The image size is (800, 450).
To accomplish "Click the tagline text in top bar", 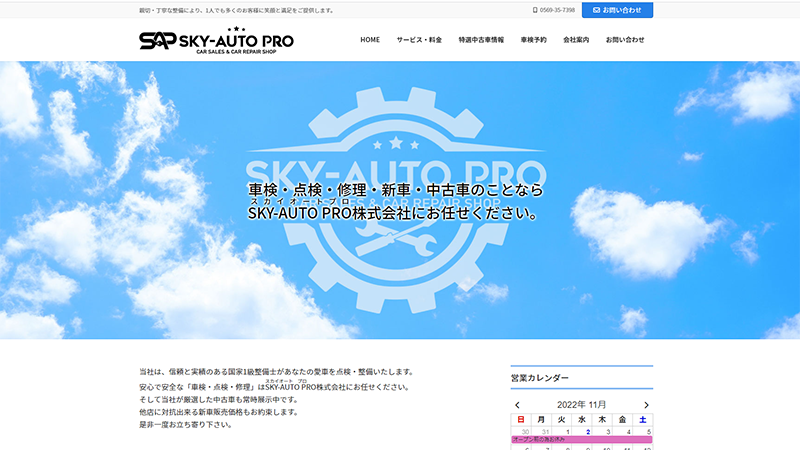I will 237,10.
